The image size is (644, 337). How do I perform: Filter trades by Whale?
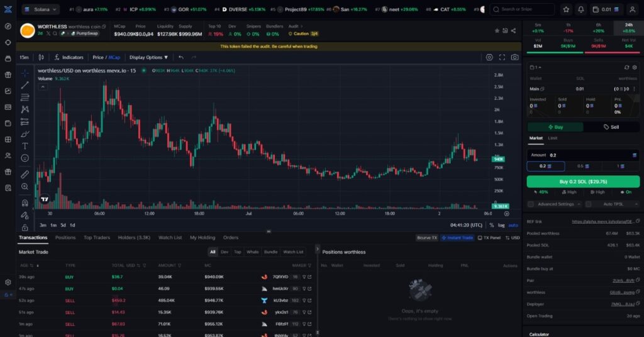pyautogui.click(x=253, y=252)
